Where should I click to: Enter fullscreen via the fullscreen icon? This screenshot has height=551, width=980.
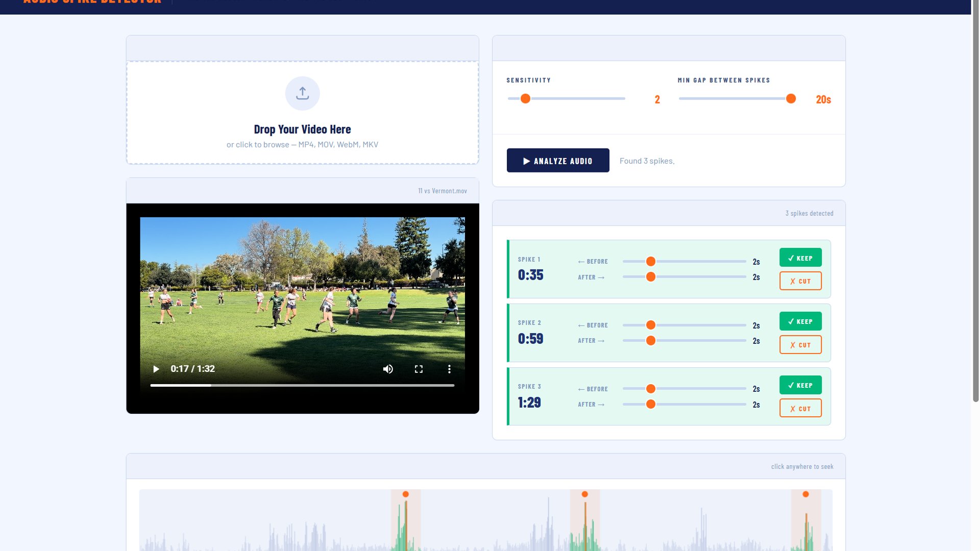[419, 369]
